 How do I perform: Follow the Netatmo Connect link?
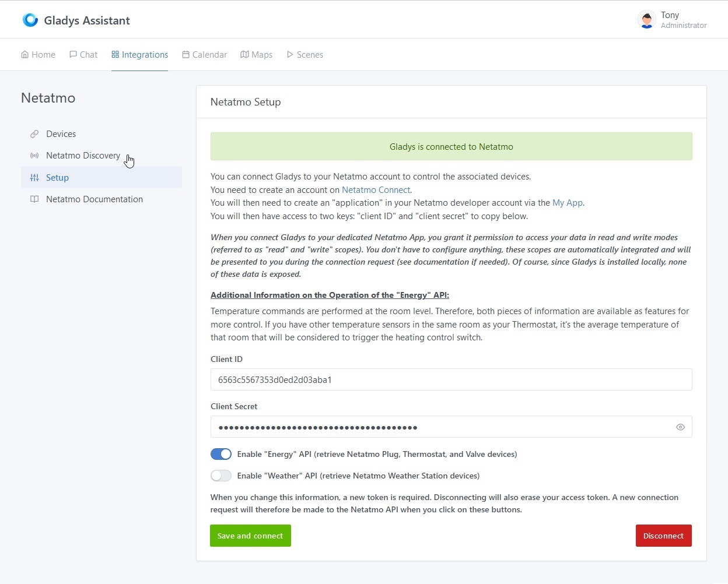(376, 190)
